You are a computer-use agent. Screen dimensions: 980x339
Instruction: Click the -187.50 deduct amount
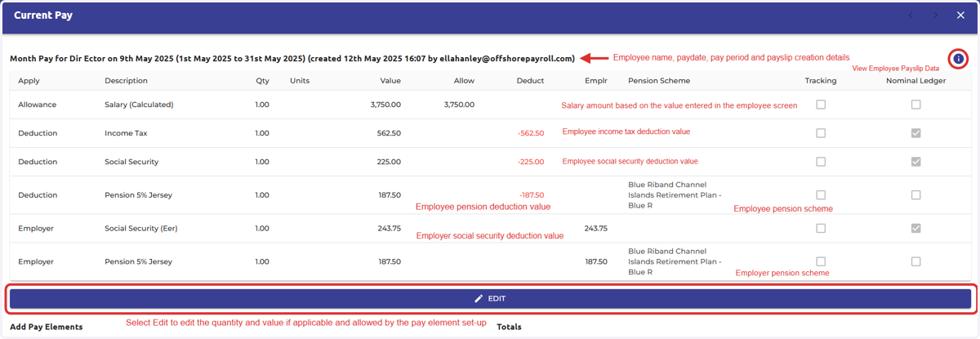pyautogui.click(x=532, y=195)
